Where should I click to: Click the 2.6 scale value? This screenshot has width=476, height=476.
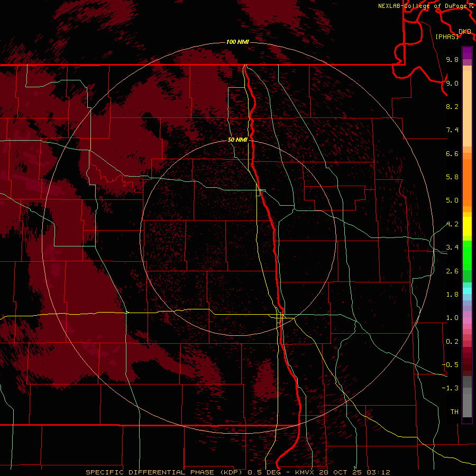point(452,271)
